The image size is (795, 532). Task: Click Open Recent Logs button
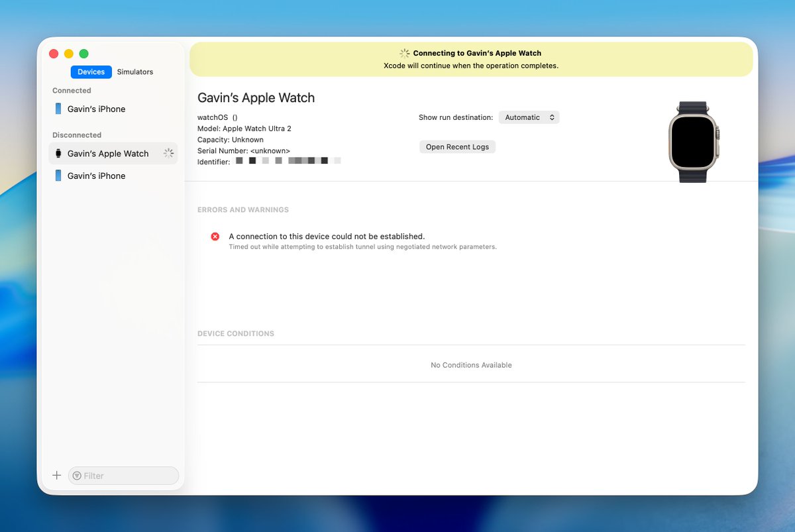tap(457, 146)
